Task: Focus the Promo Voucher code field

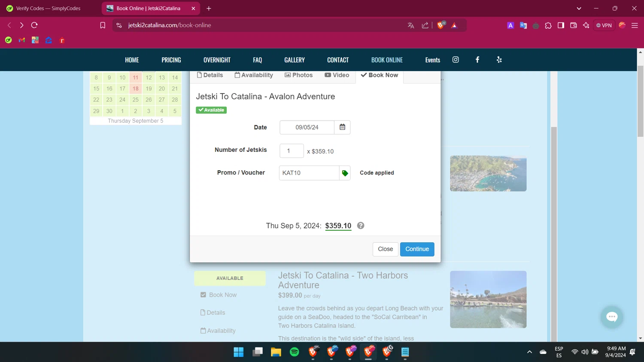Action: 309,173
